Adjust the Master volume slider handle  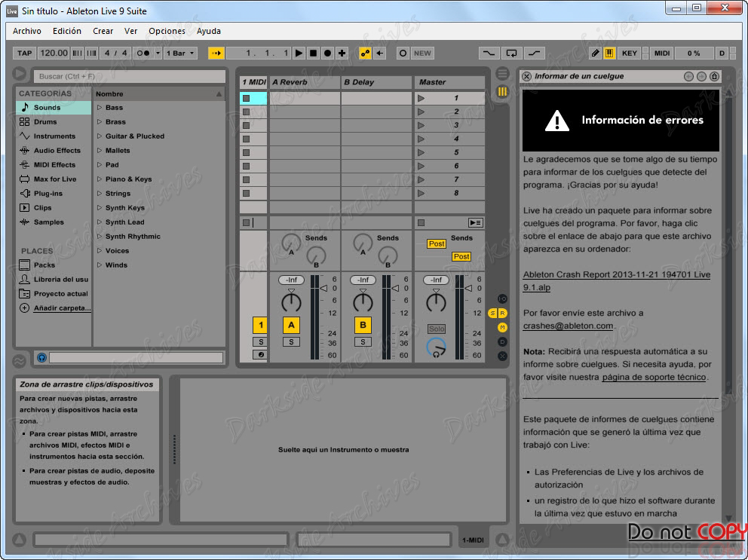(469, 288)
